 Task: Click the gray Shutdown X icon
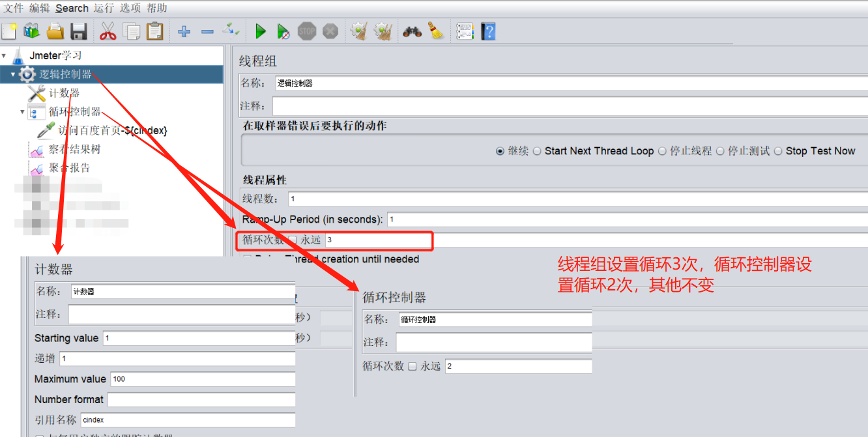tap(330, 31)
